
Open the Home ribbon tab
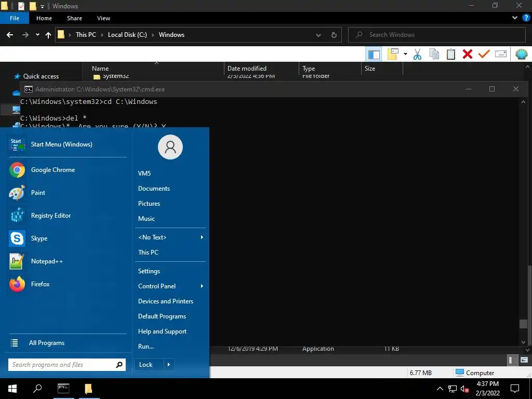click(x=44, y=18)
